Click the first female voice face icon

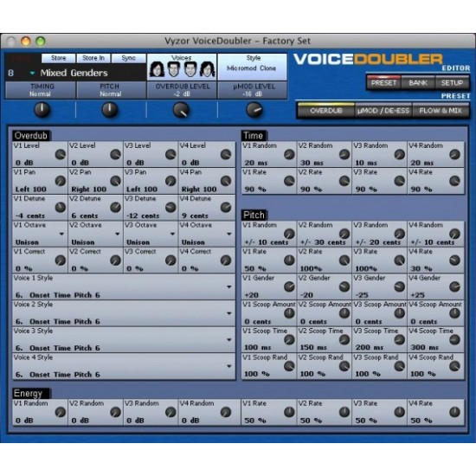click(157, 69)
